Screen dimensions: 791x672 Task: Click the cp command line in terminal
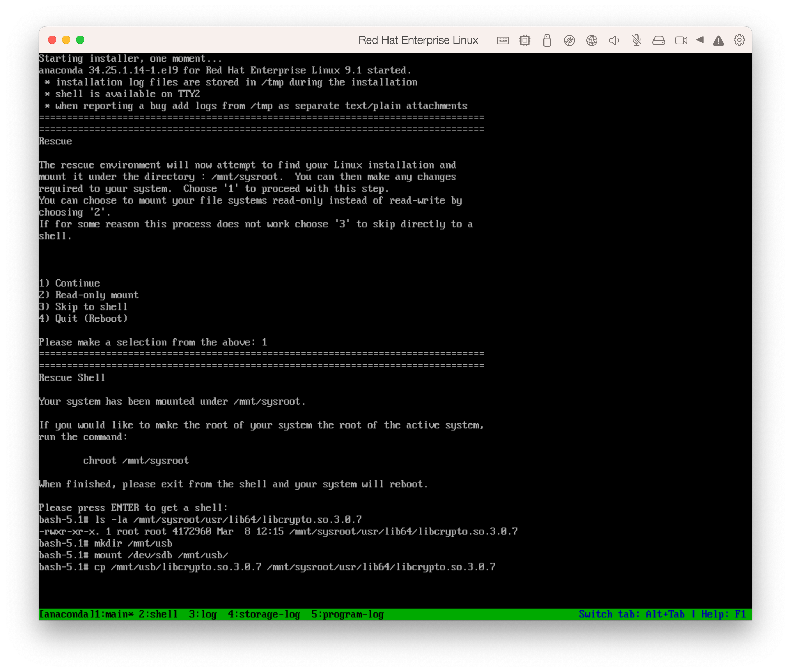267,567
